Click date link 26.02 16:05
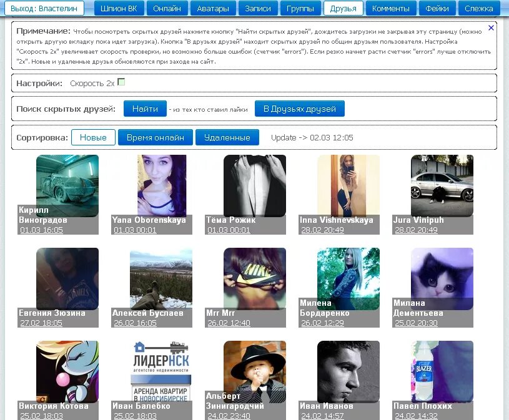The height and width of the screenshot is (420, 509). click(x=135, y=323)
